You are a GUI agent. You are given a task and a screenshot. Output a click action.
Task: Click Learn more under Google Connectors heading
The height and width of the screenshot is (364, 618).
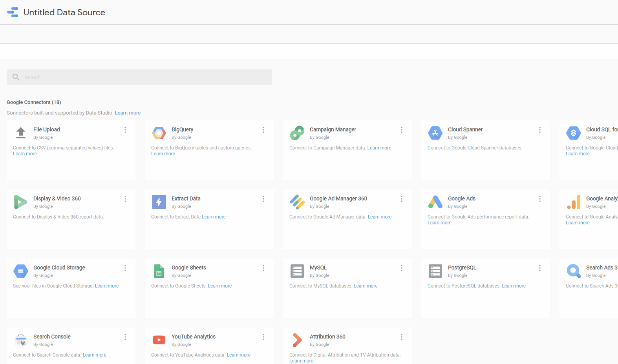[128, 113]
